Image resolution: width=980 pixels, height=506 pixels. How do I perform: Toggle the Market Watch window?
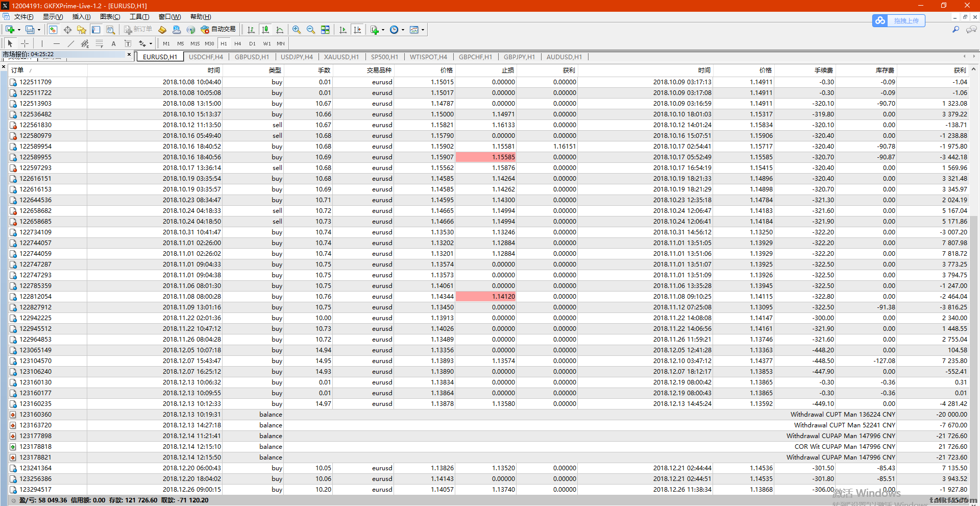(x=53, y=30)
